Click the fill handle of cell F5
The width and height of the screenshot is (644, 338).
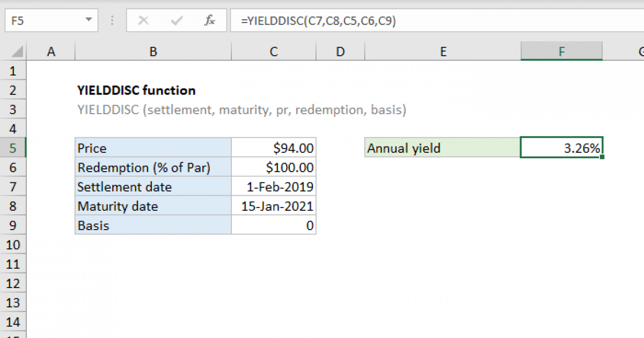pyautogui.click(x=603, y=156)
